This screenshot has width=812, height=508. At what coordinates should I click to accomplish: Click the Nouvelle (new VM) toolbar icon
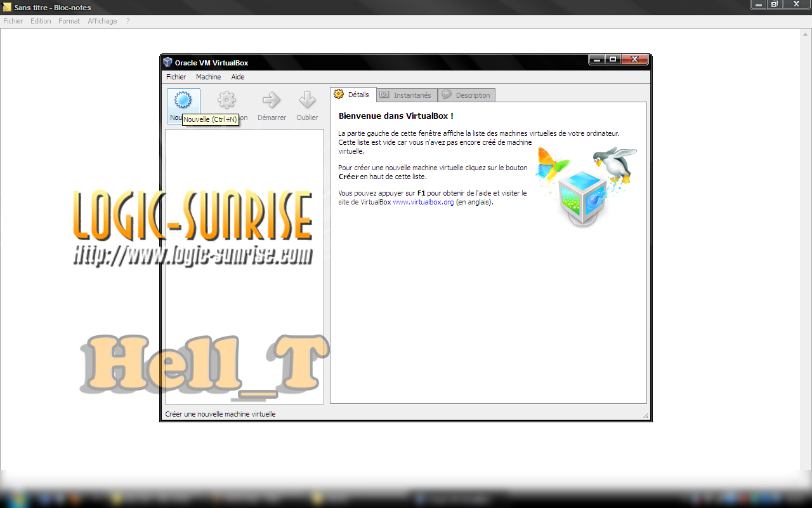[183, 100]
